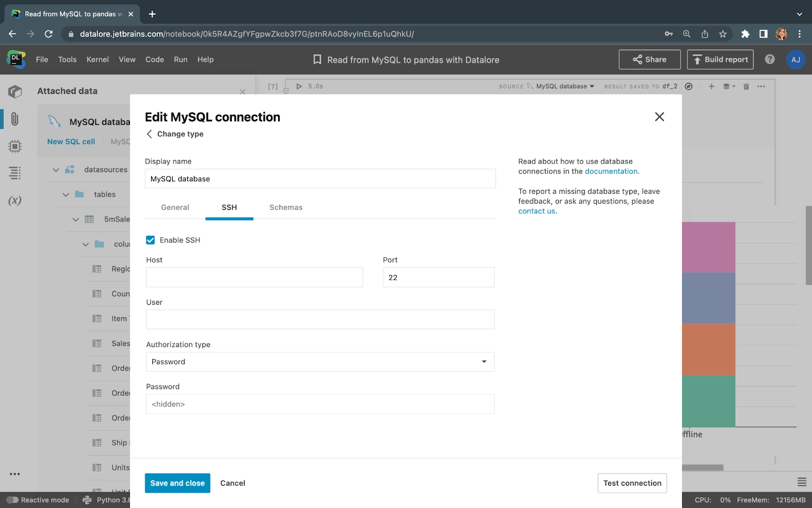Open the more options dots in sidebar
Image resolution: width=812 pixels, height=508 pixels.
(x=15, y=474)
